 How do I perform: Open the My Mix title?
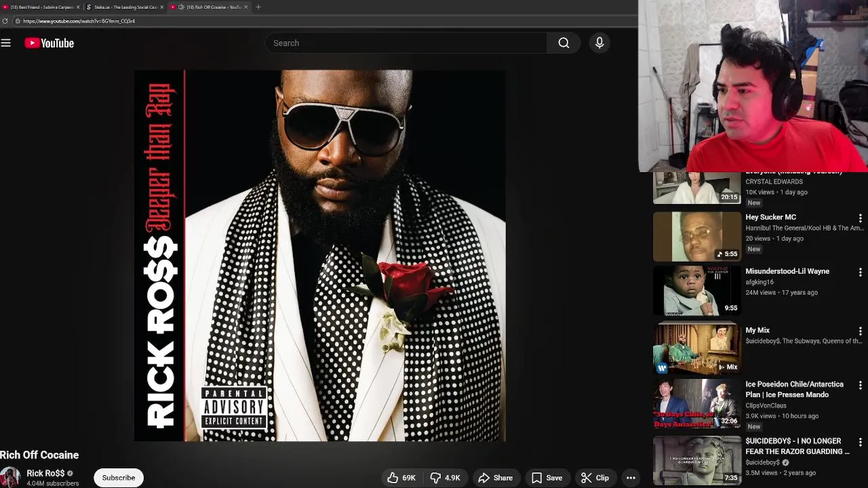(x=757, y=330)
